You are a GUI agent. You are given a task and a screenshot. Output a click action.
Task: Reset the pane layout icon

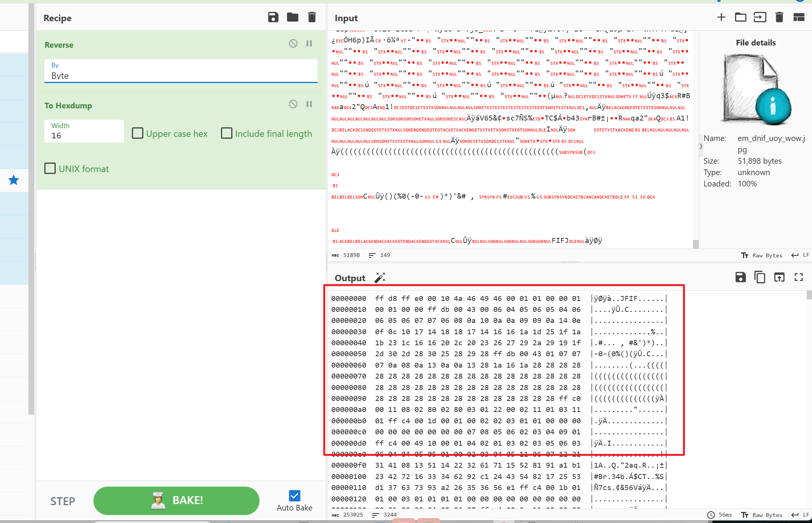799,17
